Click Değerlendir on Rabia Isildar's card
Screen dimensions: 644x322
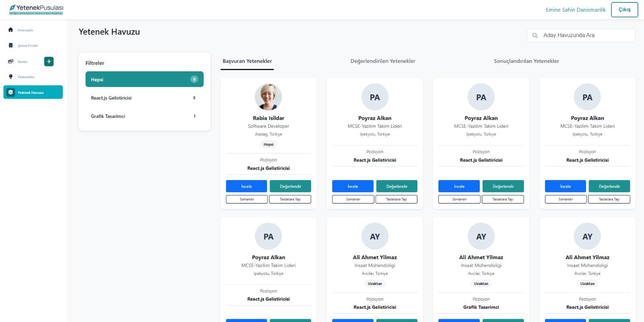point(290,186)
